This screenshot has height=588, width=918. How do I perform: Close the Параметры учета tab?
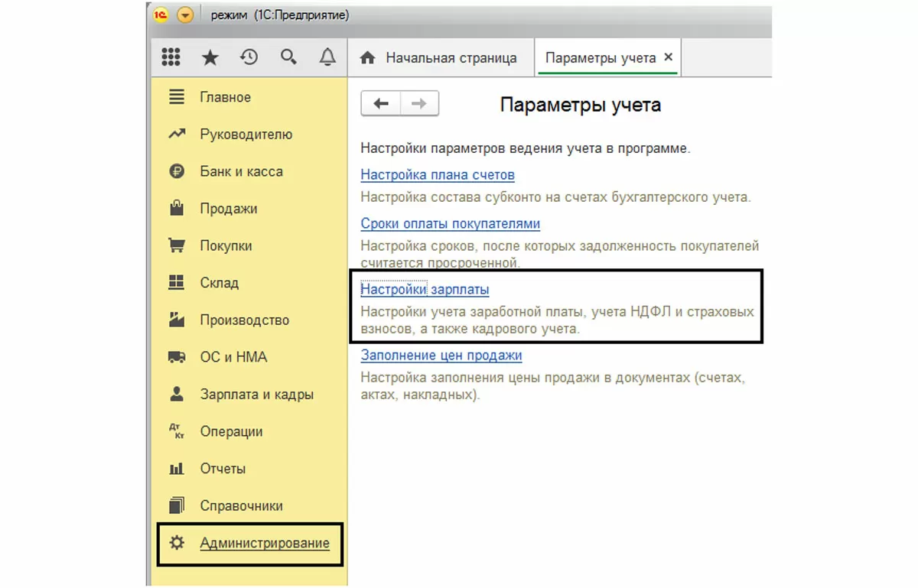(x=668, y=57)
